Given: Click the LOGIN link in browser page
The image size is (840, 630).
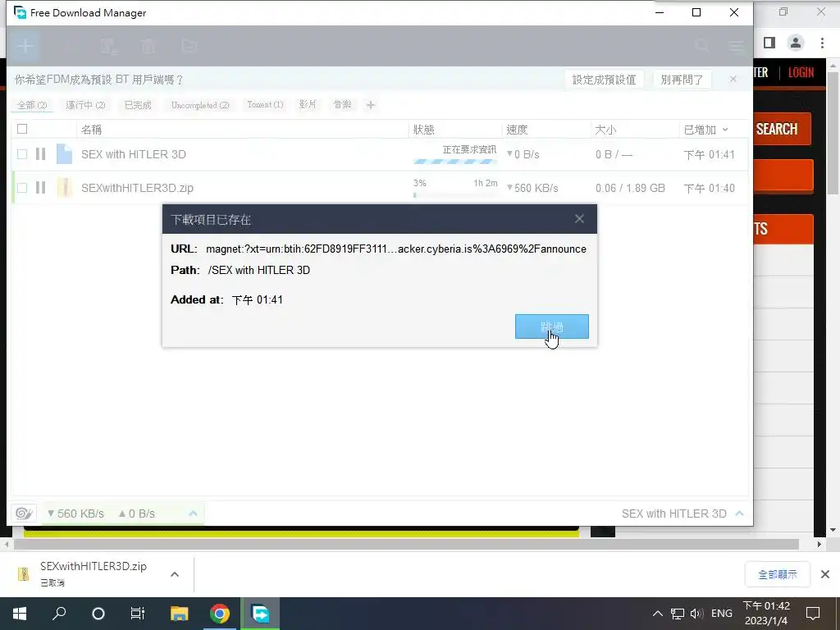Looking at the screenshot, I should click(x=801, y=72).
